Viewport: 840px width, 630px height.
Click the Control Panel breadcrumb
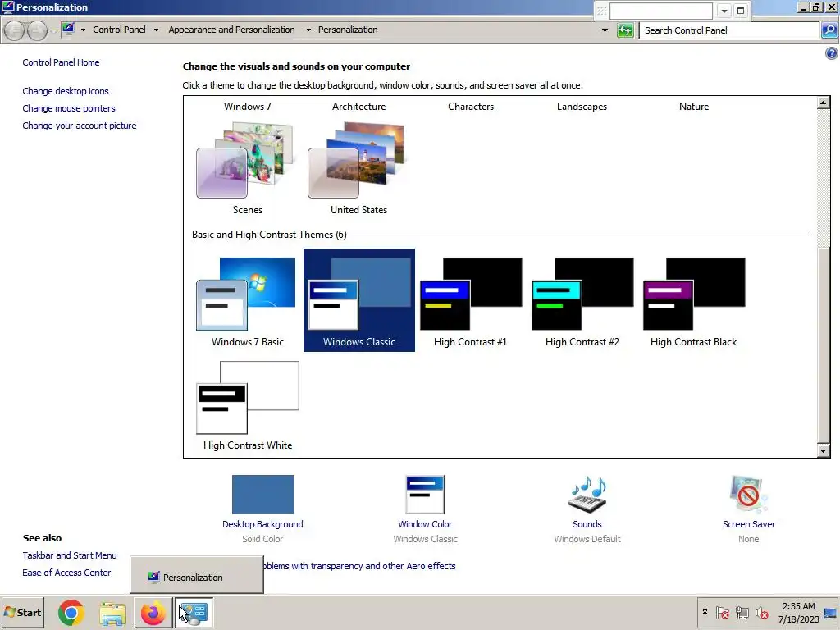[x=119, y=30]
